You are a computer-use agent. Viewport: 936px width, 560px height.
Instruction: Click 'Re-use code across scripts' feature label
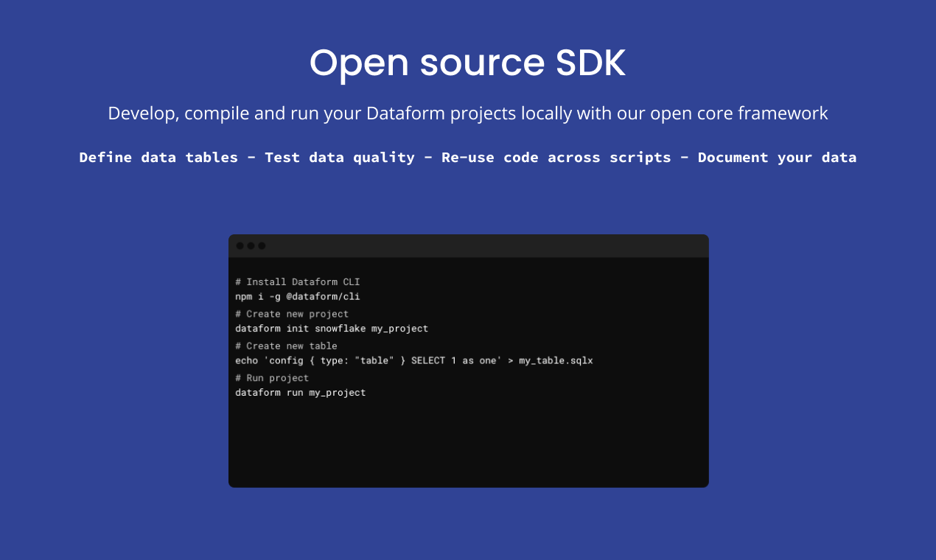(556, 157)
